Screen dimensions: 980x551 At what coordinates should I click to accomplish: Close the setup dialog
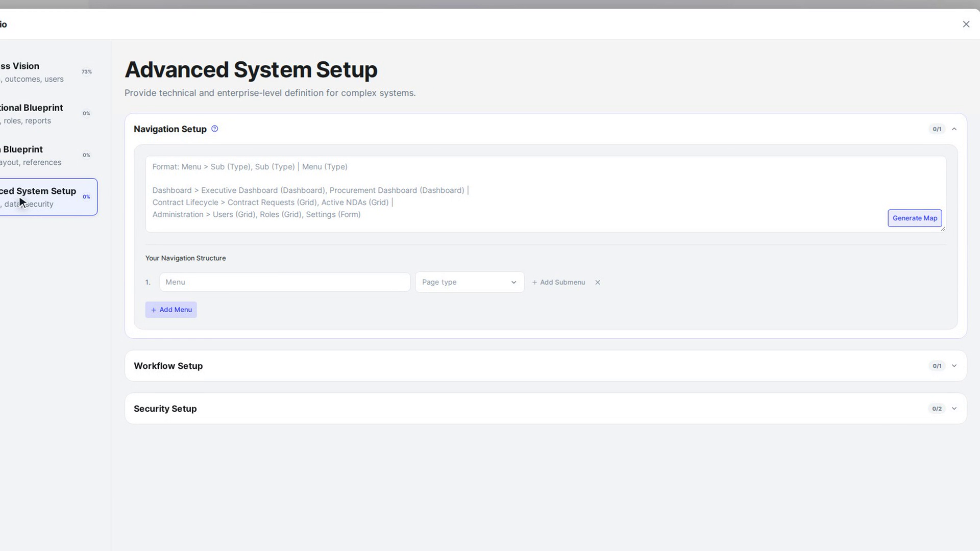click(x=966, y=24)
